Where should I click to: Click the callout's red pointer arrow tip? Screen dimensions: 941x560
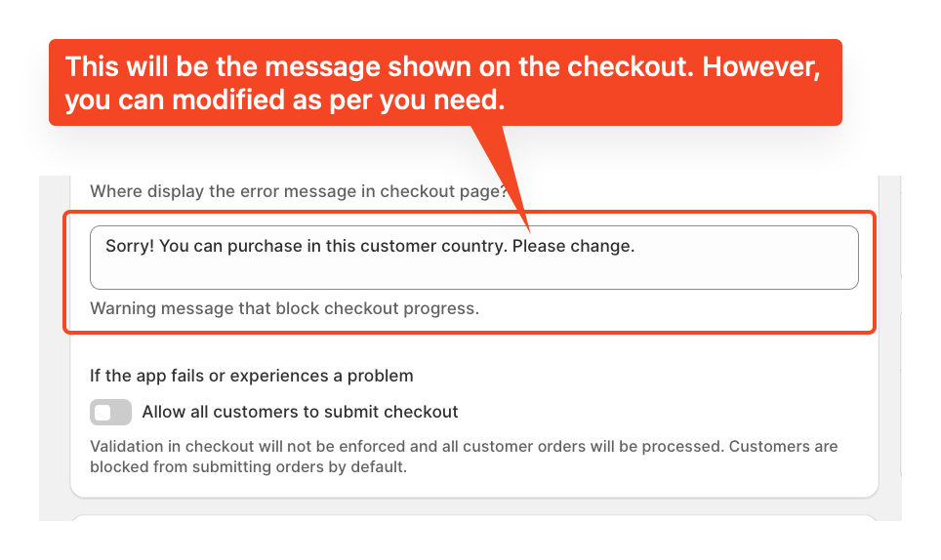coord(528,230)
